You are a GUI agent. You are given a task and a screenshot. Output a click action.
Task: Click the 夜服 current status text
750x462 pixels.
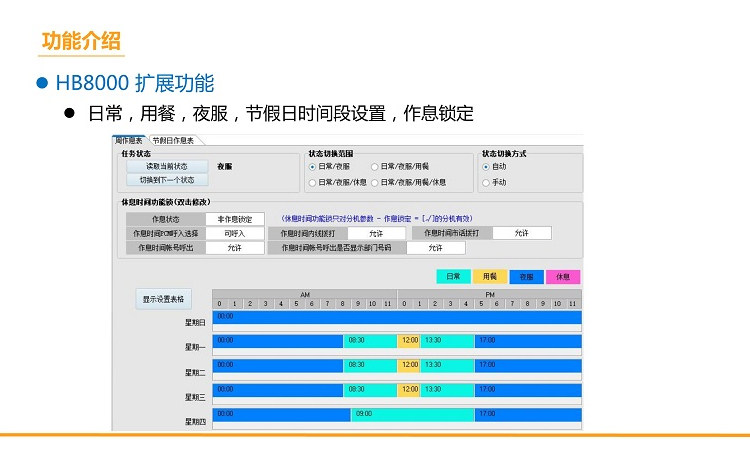coord(224,166)
